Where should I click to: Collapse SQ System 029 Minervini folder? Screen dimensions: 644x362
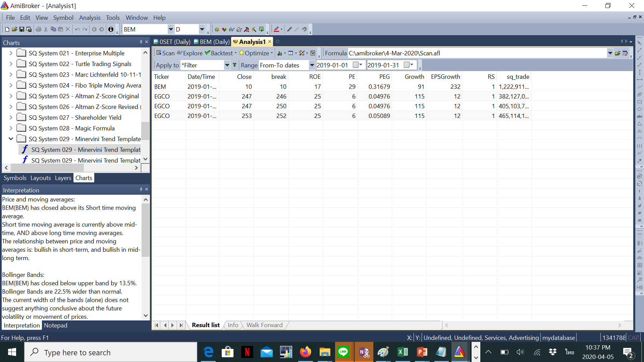tap(11, 139)
